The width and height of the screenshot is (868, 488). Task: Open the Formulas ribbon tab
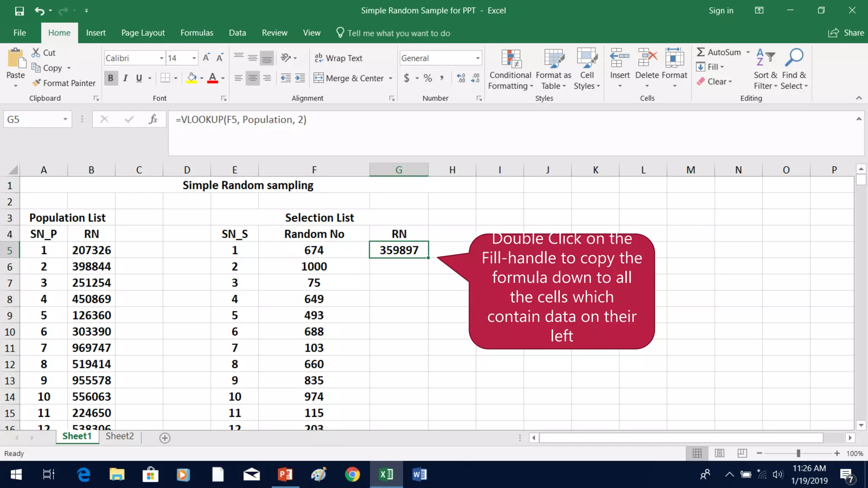coord(197,33)
